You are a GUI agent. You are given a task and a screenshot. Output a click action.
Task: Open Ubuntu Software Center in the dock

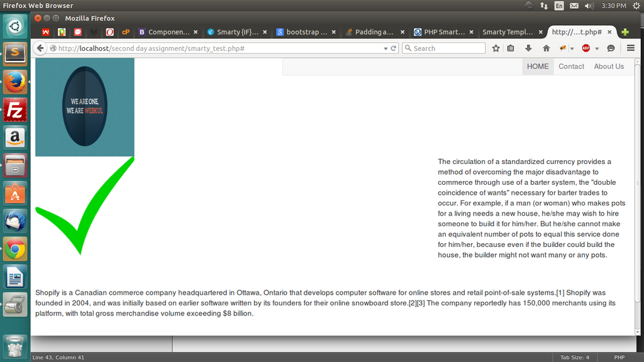(15, 194)
